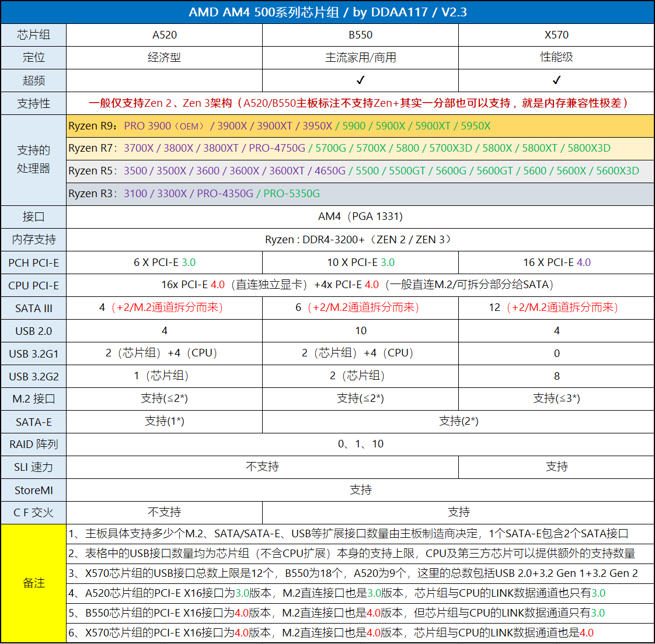Click the overclock checkmark under B550
655x644 pixels.
pos(360,80)
